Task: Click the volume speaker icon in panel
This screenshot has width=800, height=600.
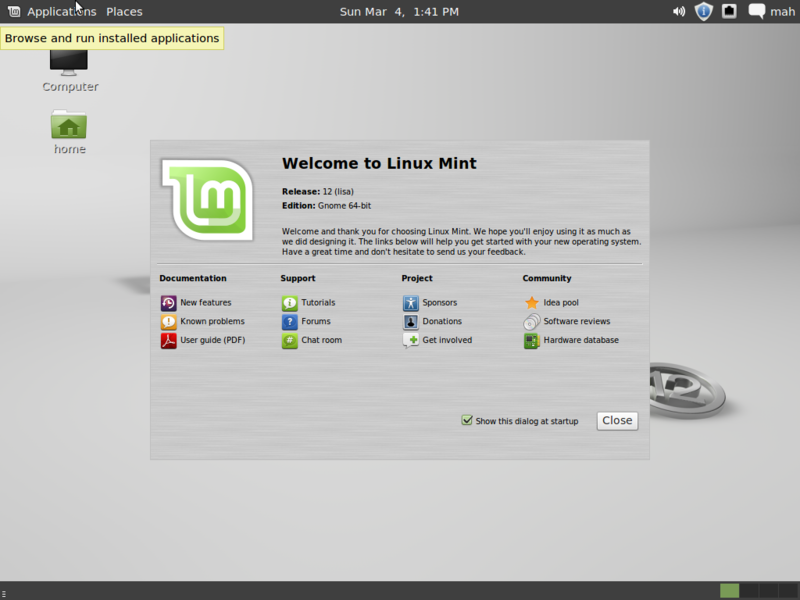Action: point(679,11)
